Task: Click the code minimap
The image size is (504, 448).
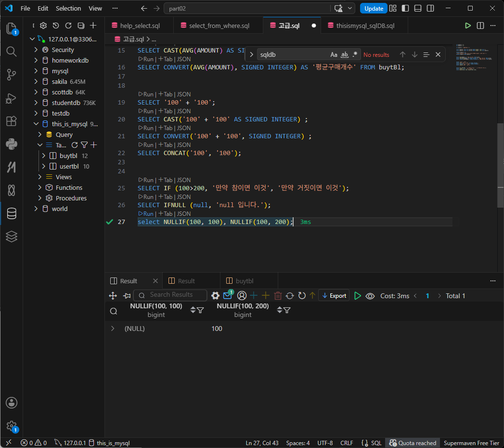Action: [x=474, y=58]
